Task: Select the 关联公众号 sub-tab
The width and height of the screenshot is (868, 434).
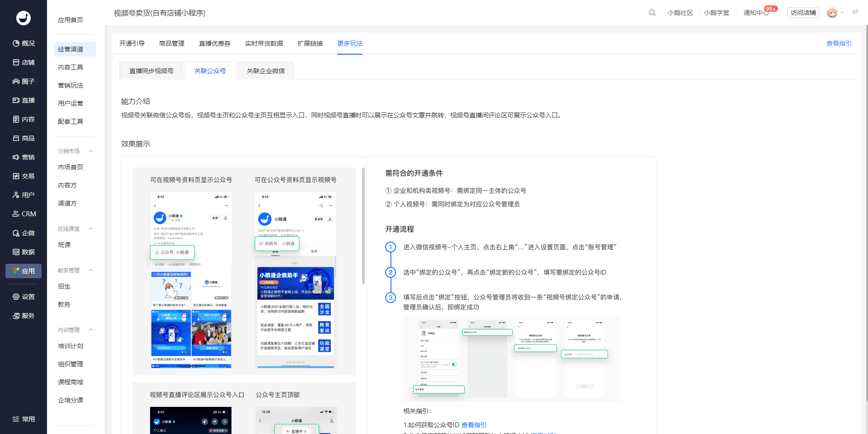Action: (x=210, y=71)
